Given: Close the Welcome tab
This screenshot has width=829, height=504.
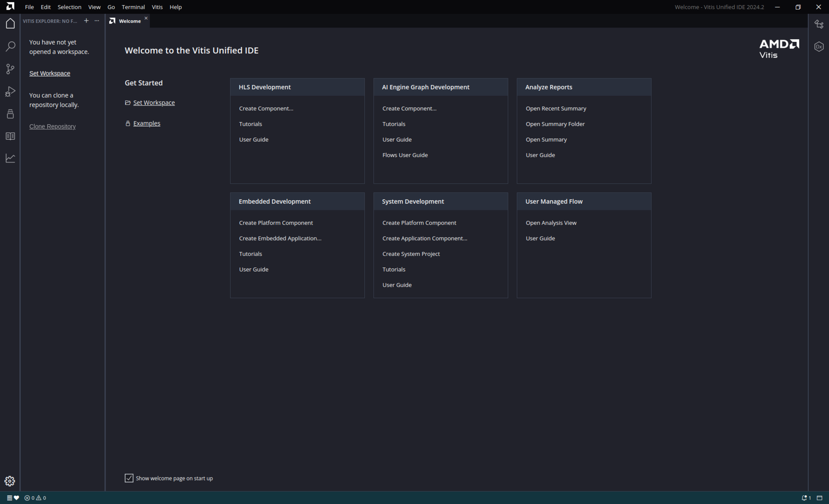Looking at the screenshot, I should point(146,18).
